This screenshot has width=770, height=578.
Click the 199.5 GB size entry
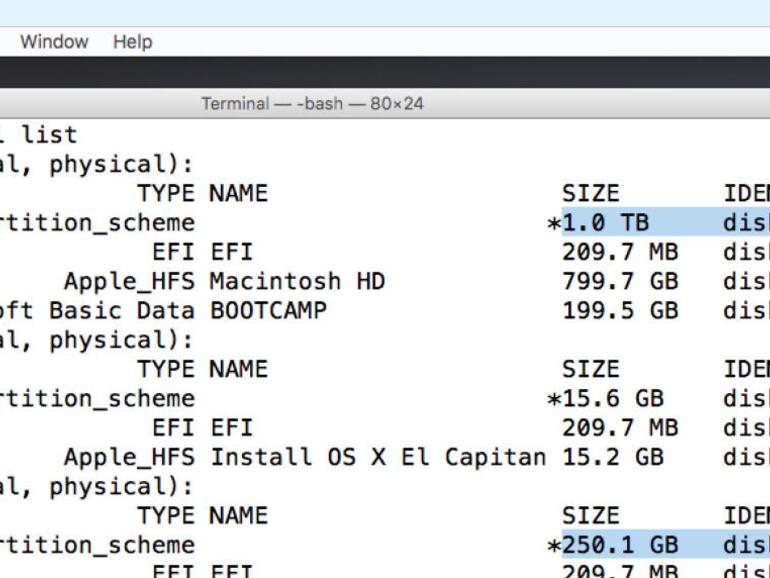click(x=619, y=310)
